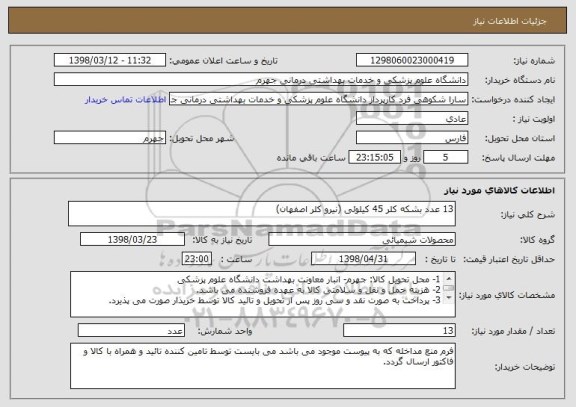Click the مشخصات کالای مورد نیاز text area

point(263,294)
